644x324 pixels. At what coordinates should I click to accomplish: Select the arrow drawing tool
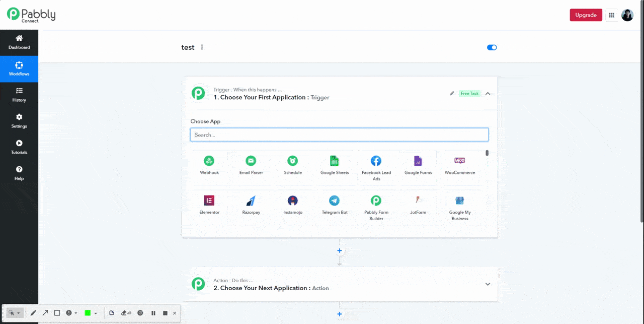click(x=45, y=313)
